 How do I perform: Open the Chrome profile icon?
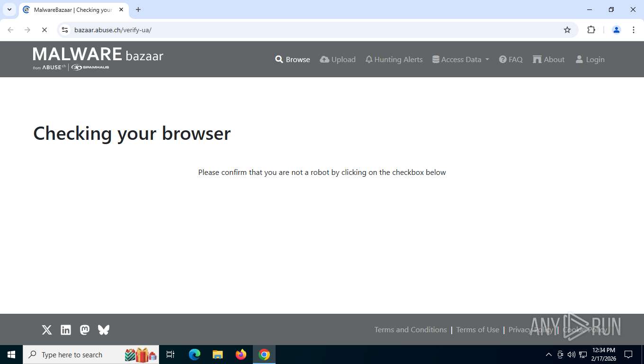click(x=617, y=30)
